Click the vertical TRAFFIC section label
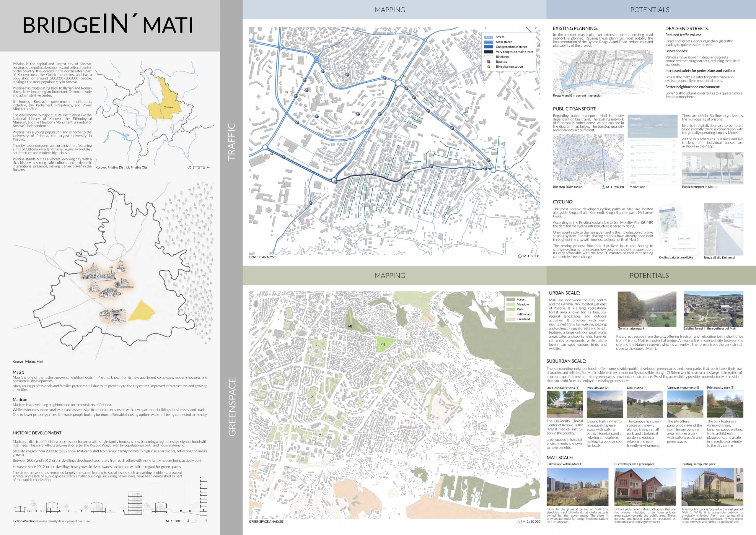This screenshot has width=756, height=535. (232, 142)
